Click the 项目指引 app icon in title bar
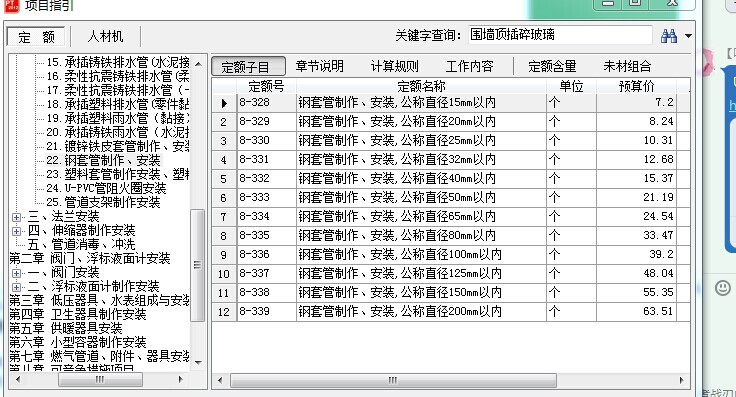This screenshot has width=736, height=397. 12,5
